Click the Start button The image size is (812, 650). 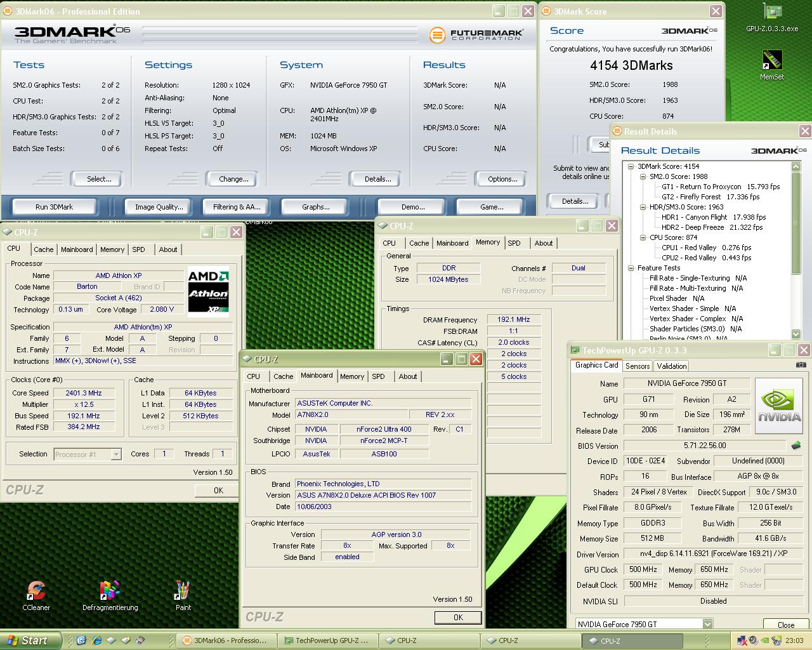coord(31,640)
